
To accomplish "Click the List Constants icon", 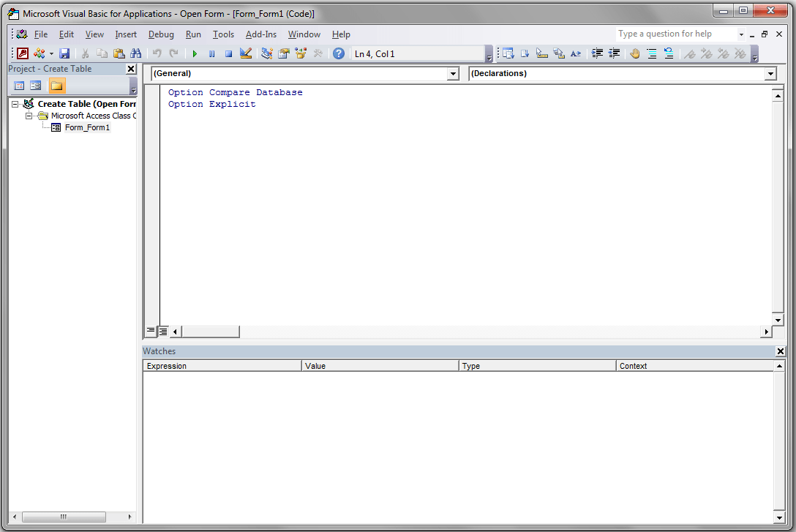I will (525, 53).
